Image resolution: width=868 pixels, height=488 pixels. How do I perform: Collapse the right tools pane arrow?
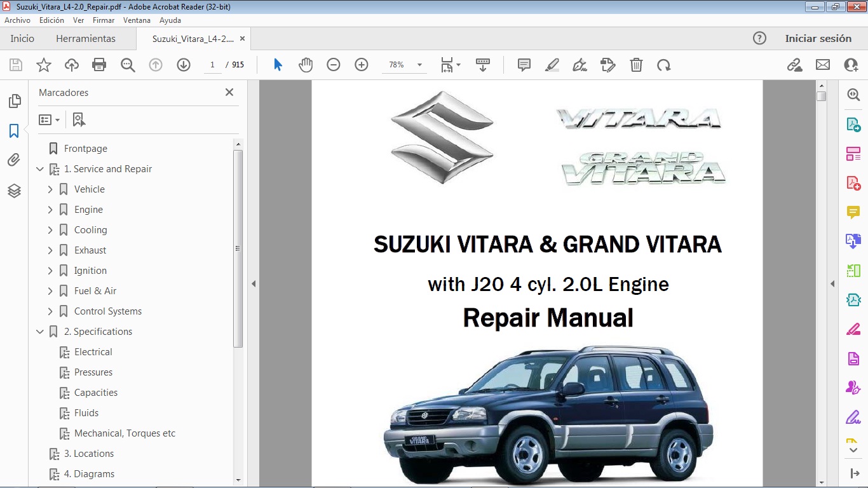coord(832,283)
